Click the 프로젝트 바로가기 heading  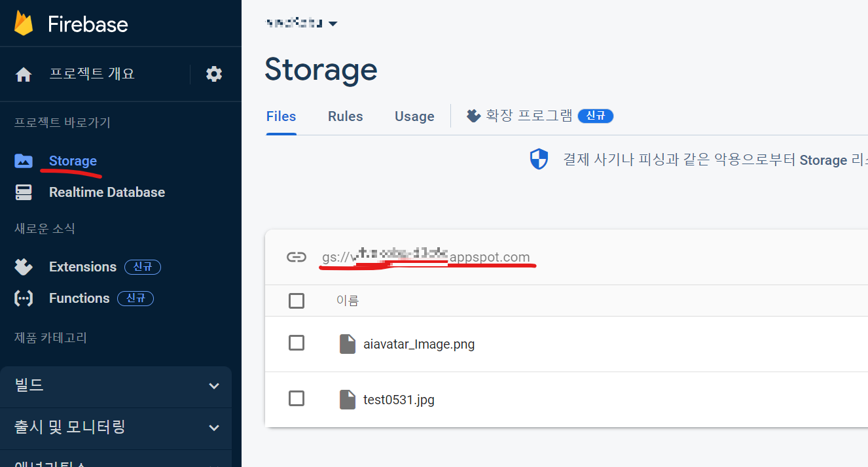tap(63, 122)
